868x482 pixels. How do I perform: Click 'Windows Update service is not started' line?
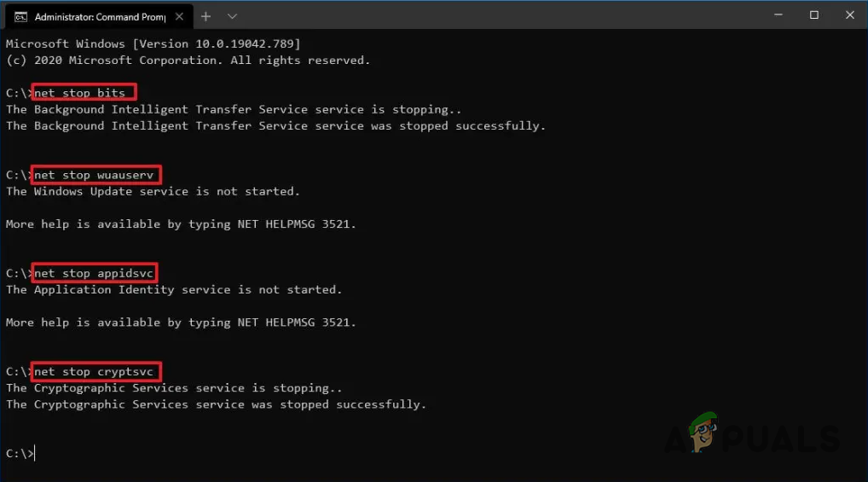tap(153, 192)
